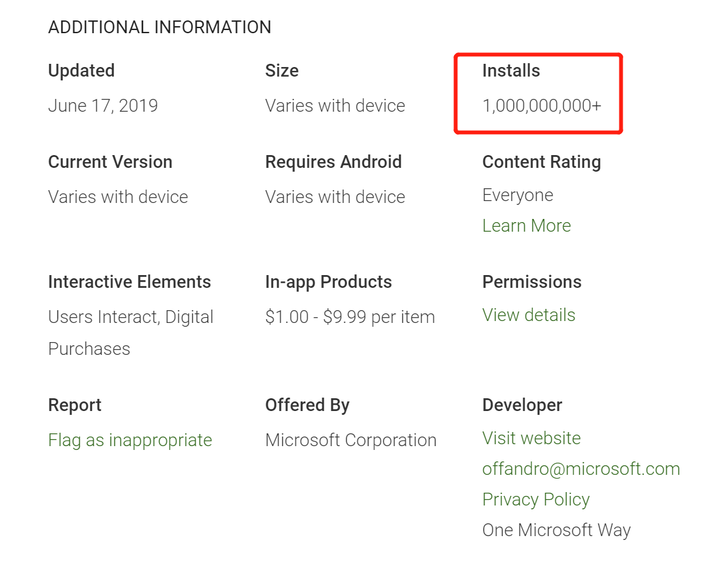Click the $1.00 - $9.99 per item text
Image resolution: width=728 pixels, height=561 pixels.
(350, 317)
